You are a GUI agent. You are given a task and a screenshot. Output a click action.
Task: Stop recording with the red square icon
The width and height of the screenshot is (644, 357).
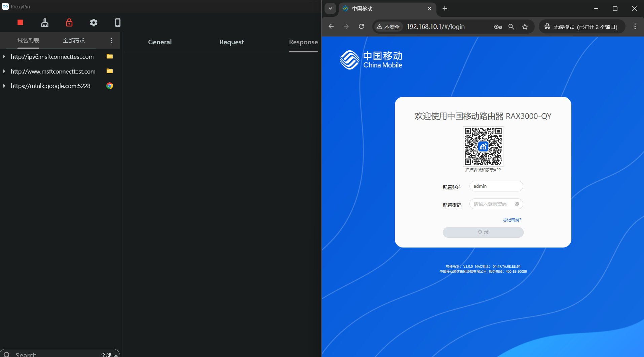click(20, 23)
